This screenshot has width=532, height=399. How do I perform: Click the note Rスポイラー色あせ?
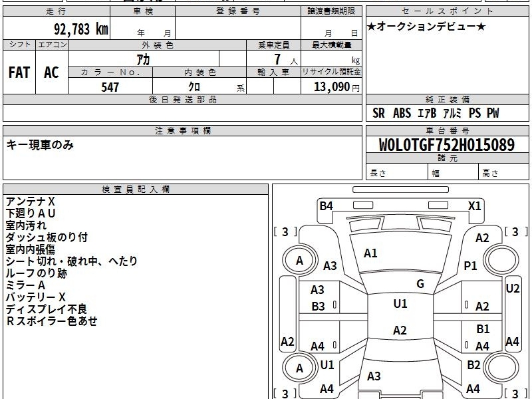(x=52, y=321)
